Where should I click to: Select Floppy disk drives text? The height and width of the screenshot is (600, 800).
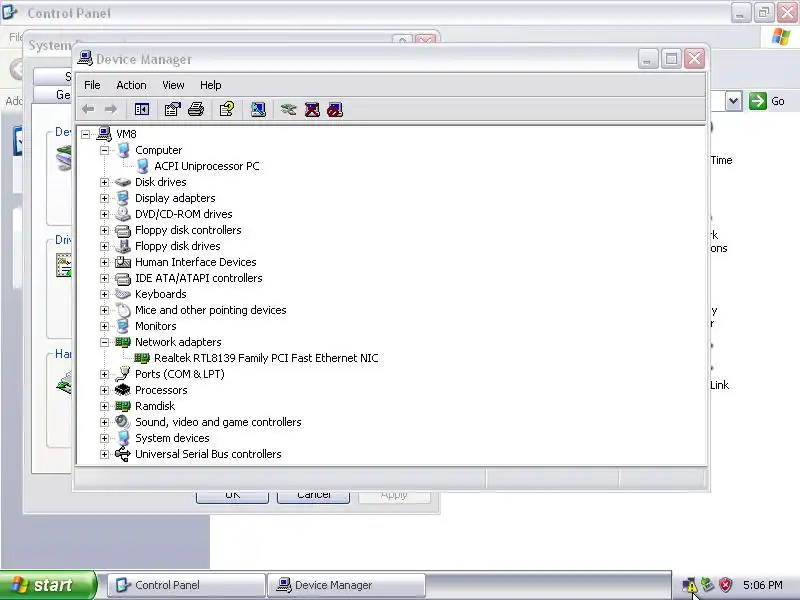[178, 246]
